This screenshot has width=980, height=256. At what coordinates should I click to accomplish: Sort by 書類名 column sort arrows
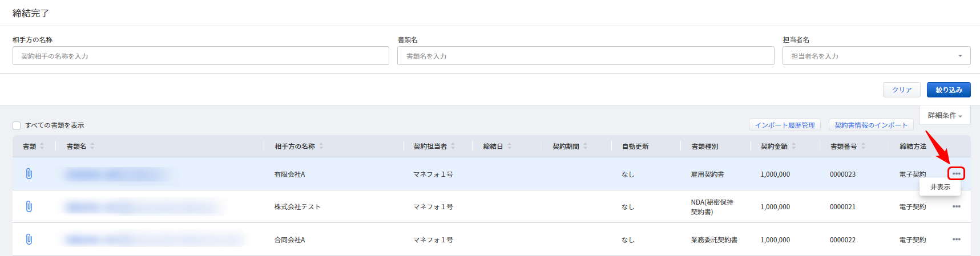click(92, 147)
